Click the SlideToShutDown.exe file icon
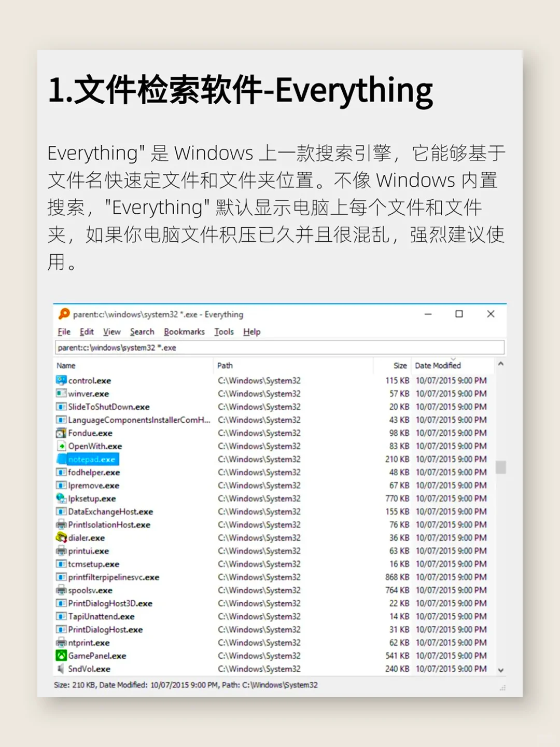The width and height of the screenshot is (560, 747). (61, 407)
